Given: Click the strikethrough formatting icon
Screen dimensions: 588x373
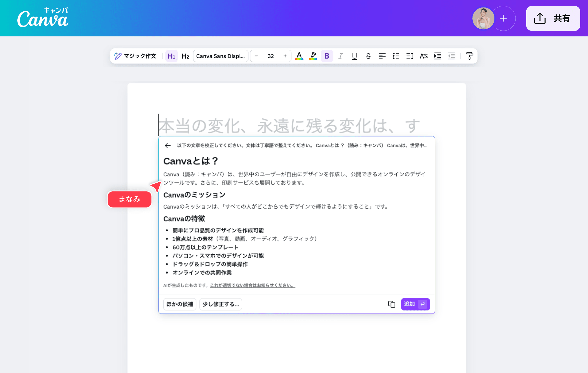Looking at the screenshot, I should pyautogui.click(x=368, y=56).
